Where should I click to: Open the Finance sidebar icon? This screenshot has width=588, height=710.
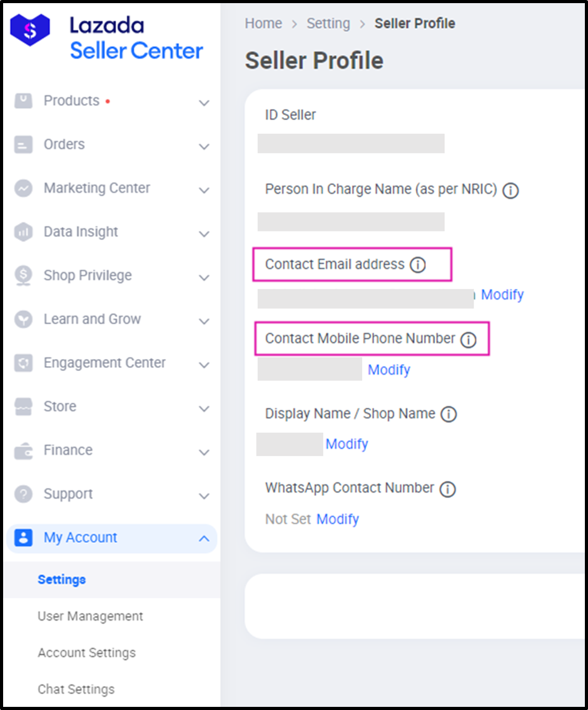(23, 450)
